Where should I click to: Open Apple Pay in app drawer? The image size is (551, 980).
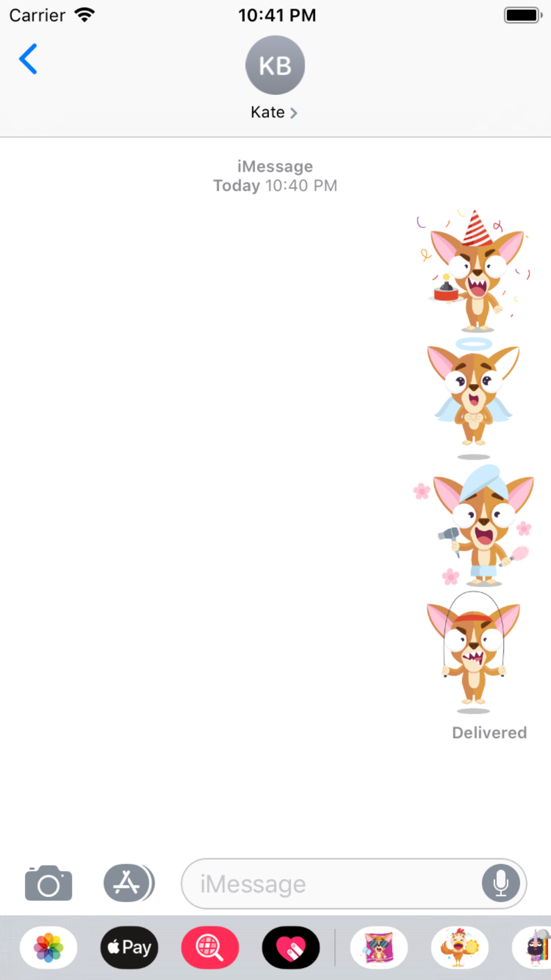[129, 947]
